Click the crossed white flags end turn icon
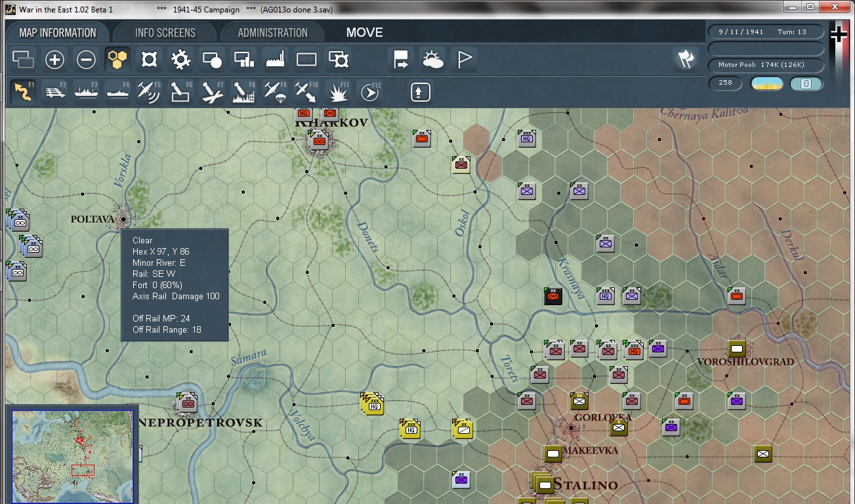This screenshot has width=855, height=504. click(x=686, y=60)
